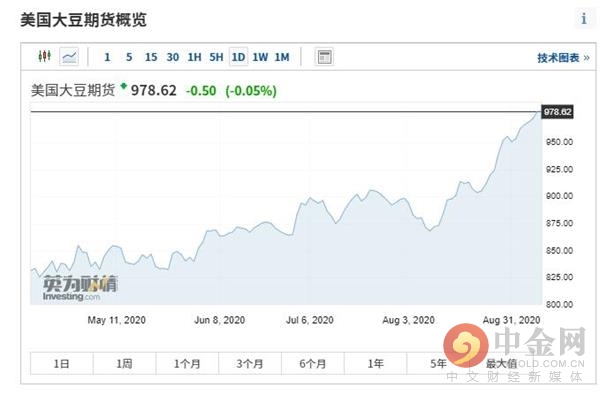Select the area line chart icon
The image size is (600, 395).
click(x=69, y=57)
